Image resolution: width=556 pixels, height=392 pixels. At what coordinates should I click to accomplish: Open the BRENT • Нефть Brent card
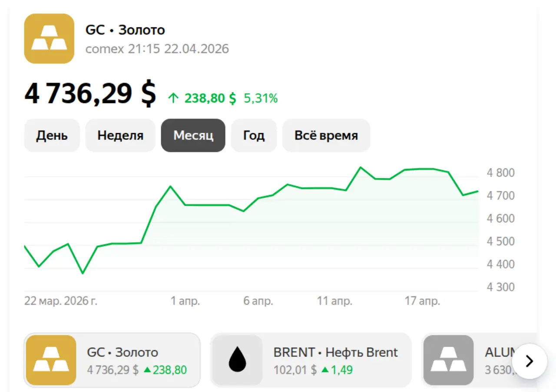click(x=311, y=360)
